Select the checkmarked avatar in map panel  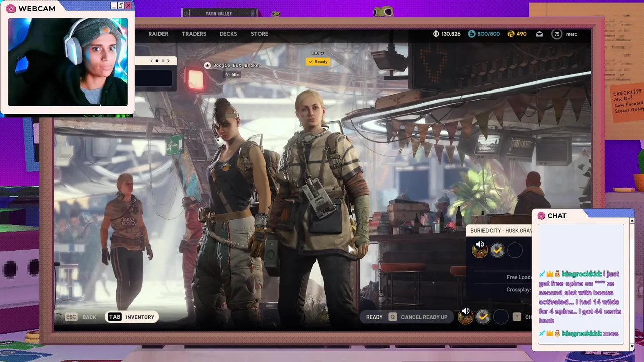[497, 250]
